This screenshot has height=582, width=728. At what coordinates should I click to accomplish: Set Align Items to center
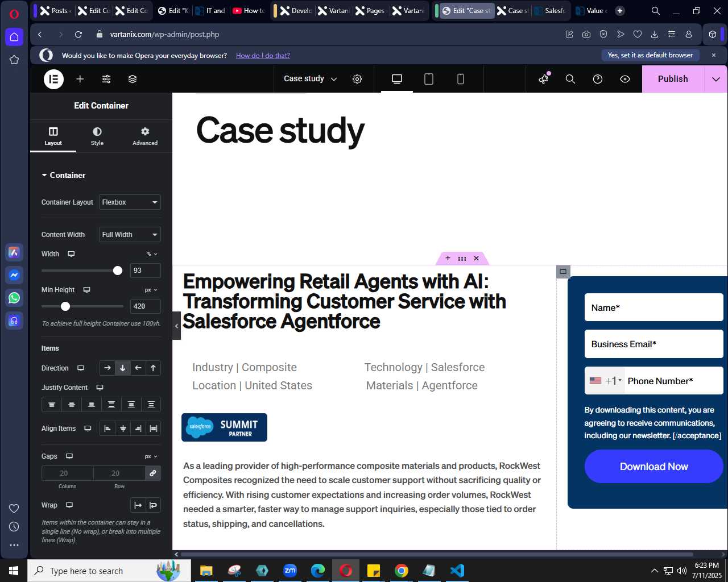pyautogui.click(x=123, y=429)
